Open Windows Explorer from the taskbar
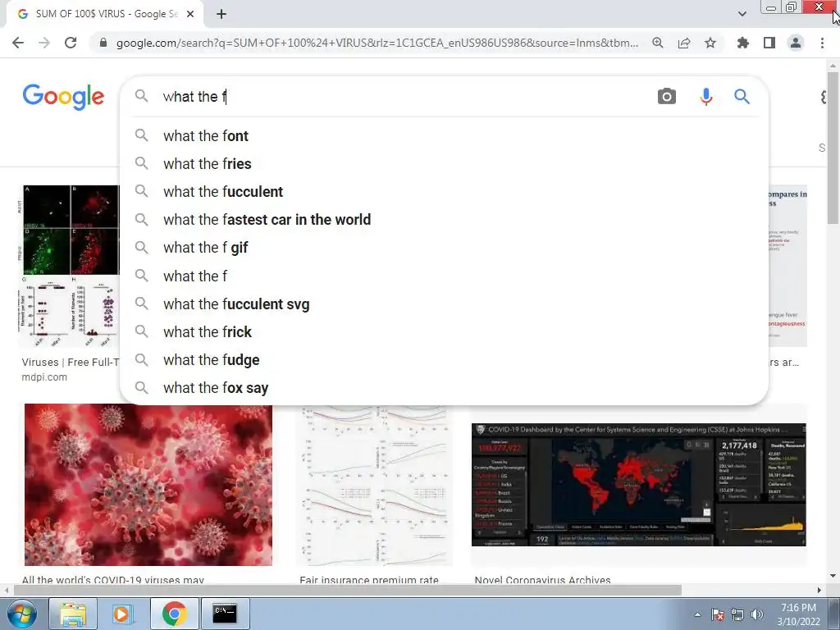Screen dimensions: 840x630 click(x=72, y=614)
